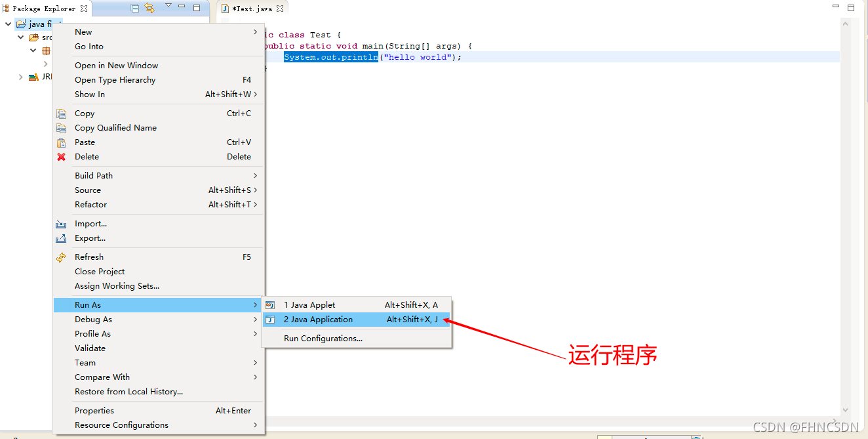Select the *Test.java editor tab
The height and width of the screenshot is (439, 868).
tap(252, 9)
